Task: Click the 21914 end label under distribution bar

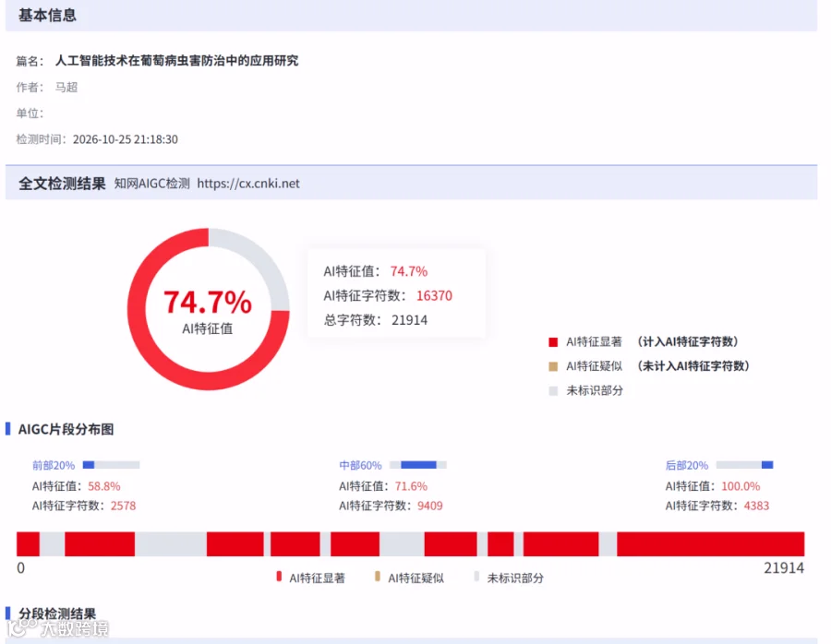Action: tap(784, 568)
